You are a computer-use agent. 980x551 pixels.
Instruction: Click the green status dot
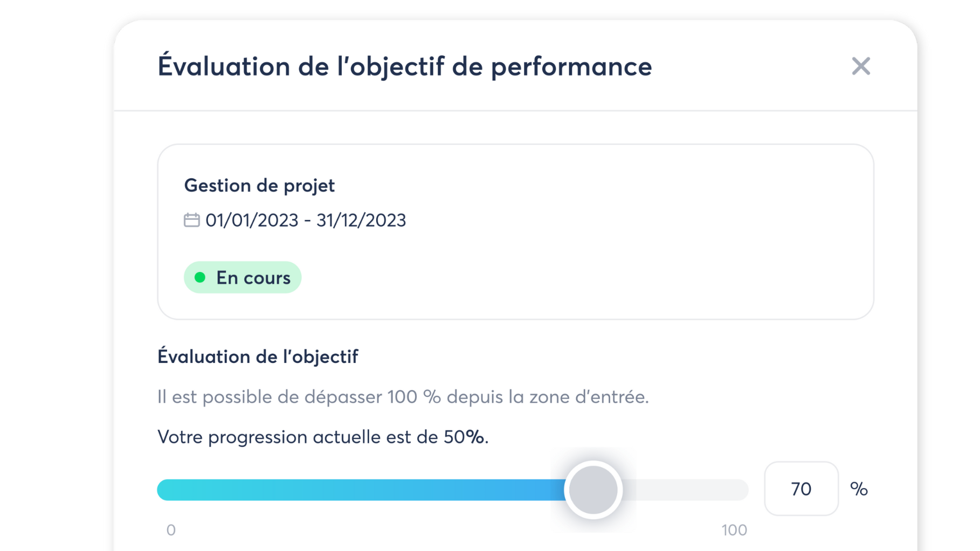[x=200, y=277]
